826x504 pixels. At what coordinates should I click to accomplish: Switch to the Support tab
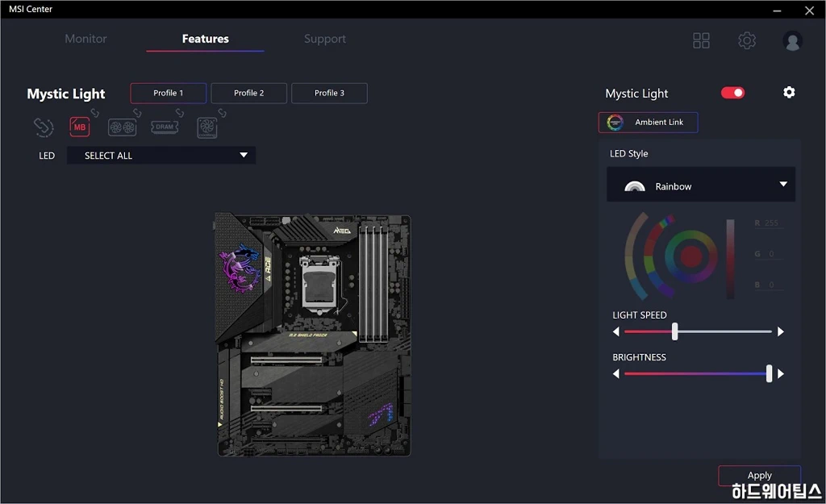click(x=325, y=39)
